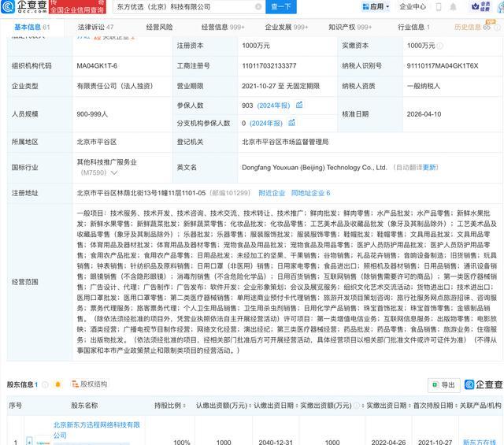Open 2024年报 link beside 分支机构参保人数
Image resolution: width=504 pixels, height=445 pixels.
[x=266, y=123]
